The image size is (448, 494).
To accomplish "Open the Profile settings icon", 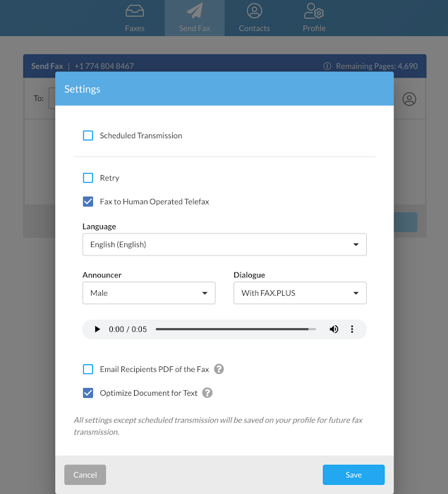I will click(x=314, y=12).
